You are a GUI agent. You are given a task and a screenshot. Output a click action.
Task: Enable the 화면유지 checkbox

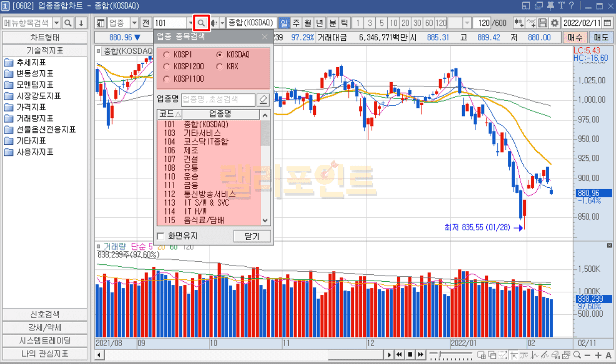(x=160, y=236)
